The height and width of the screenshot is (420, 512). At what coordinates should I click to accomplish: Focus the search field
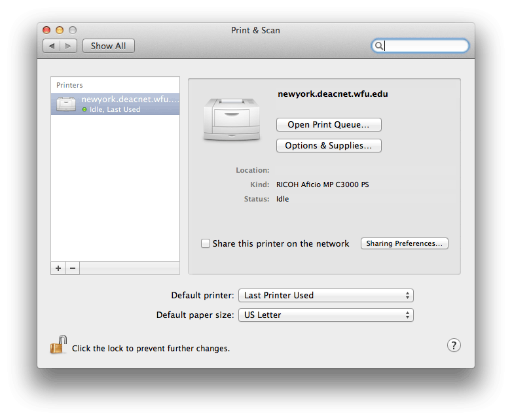420,46
